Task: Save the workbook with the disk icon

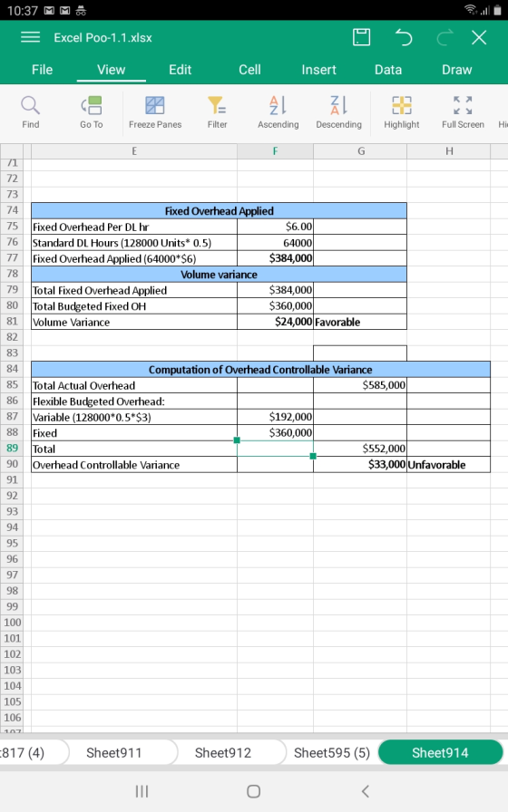Action: click(361, 37)
